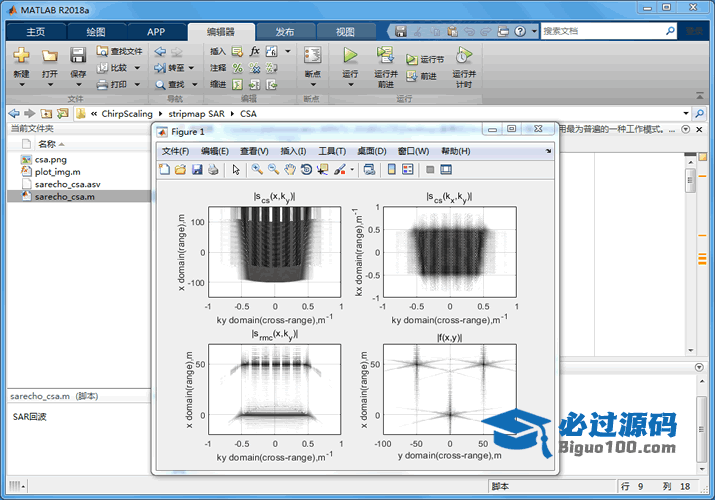
Task: Select sarecho_csa.asv in file list
Action: [67, 185]
